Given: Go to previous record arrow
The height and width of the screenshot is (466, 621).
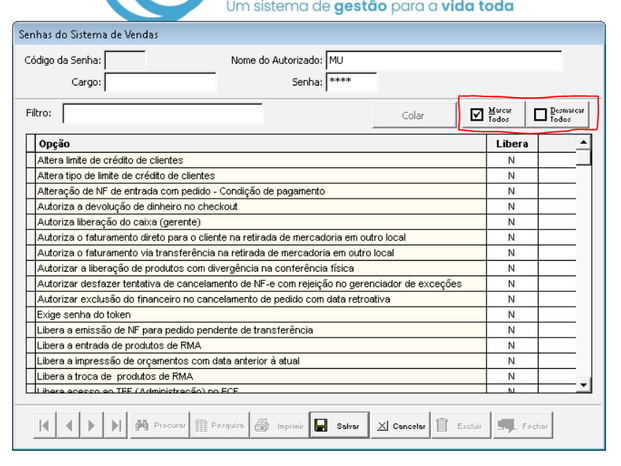Looking at the screenshot, I should click(x=69, y=426).
